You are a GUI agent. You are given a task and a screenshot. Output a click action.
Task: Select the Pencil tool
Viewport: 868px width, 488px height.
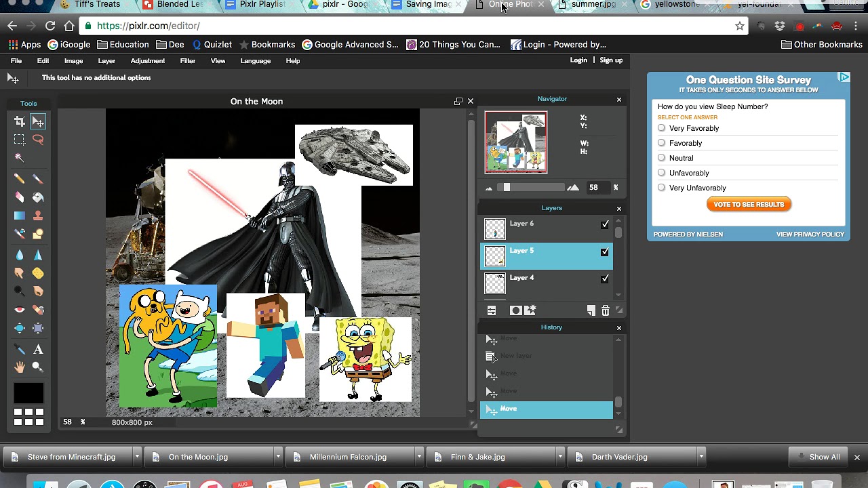coord(20,179)
